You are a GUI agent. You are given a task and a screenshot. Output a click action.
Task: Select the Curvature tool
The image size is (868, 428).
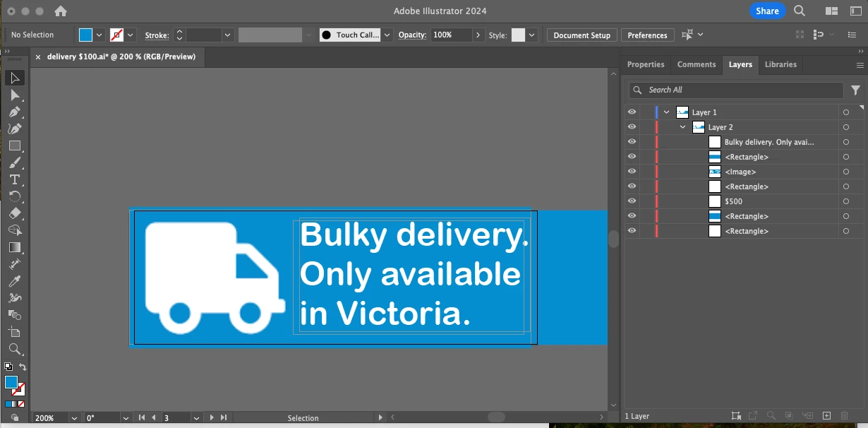(x=15, y=129)
